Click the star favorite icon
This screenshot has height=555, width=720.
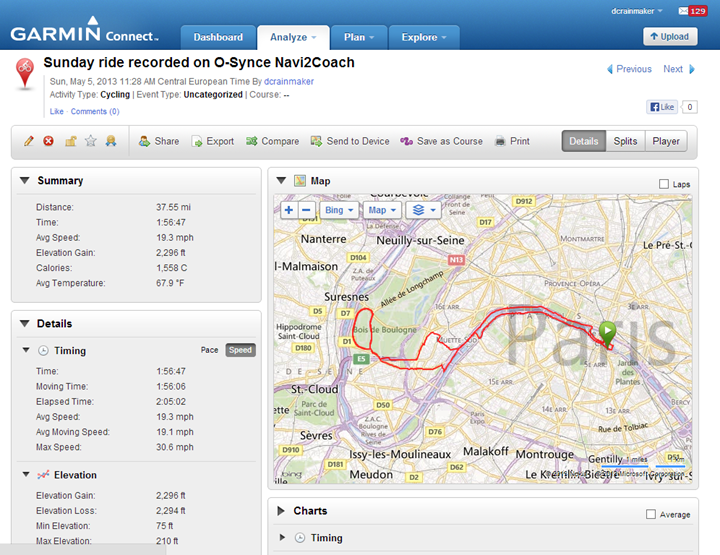(90, 141)
